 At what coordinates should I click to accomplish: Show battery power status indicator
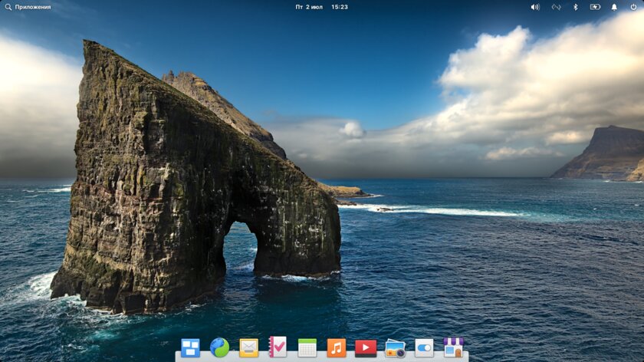click(595, 7)
